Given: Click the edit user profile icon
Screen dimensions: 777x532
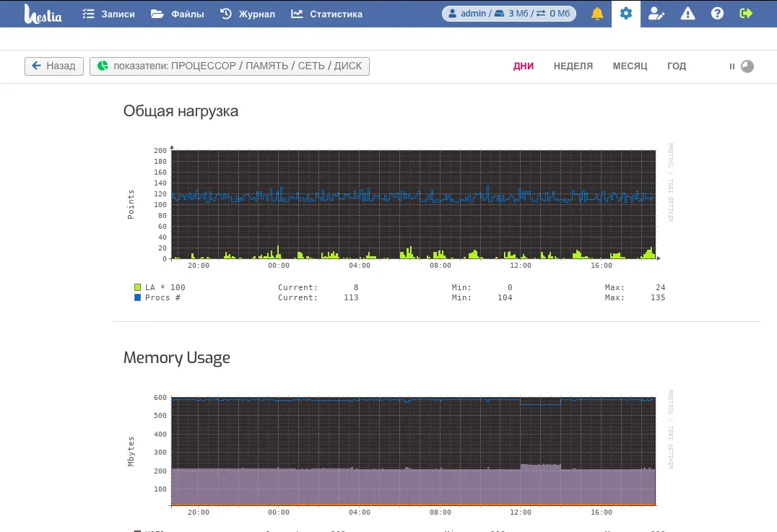Looking at the screenshot, I should 656,14.
